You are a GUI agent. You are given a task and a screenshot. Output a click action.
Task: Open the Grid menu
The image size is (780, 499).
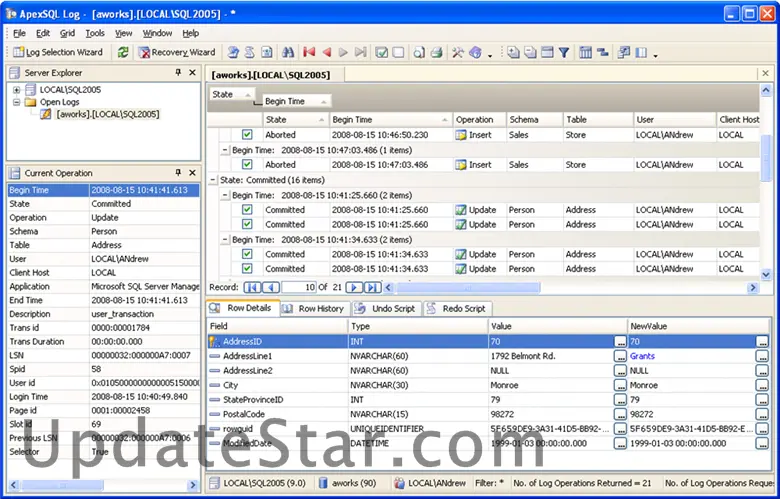pyautogui.click(x=67, y=33)
